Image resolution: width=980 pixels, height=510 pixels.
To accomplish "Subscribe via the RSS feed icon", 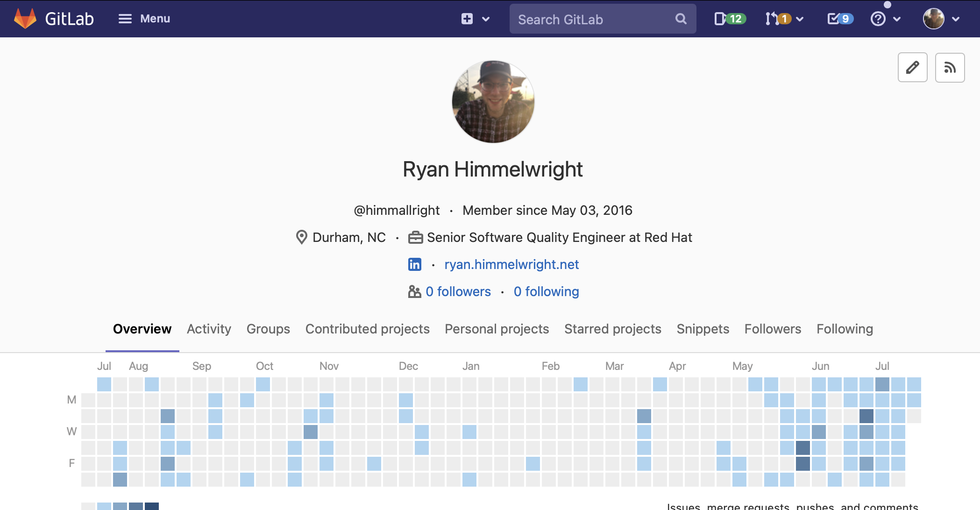I will tap(950, 68).
